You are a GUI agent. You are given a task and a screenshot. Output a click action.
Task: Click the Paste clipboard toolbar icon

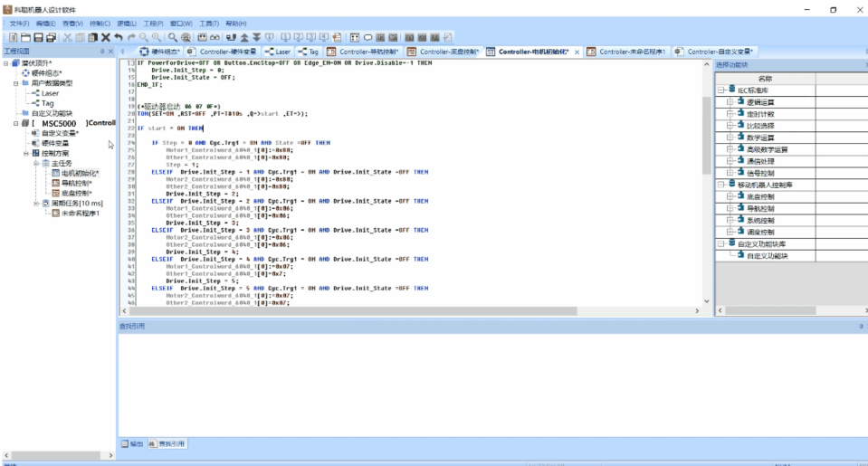[92, 38]
